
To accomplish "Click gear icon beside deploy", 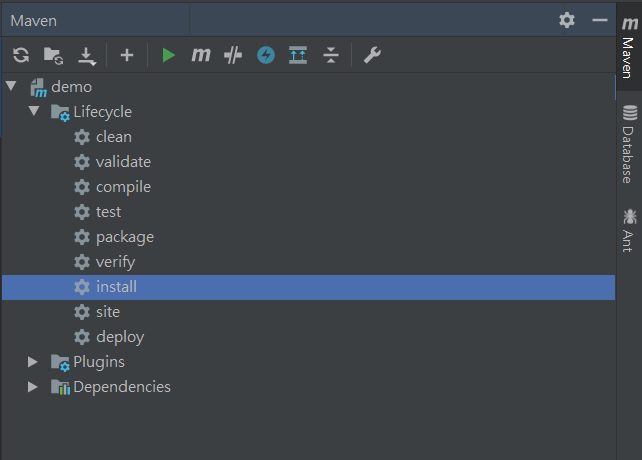I will coord(82,337).
